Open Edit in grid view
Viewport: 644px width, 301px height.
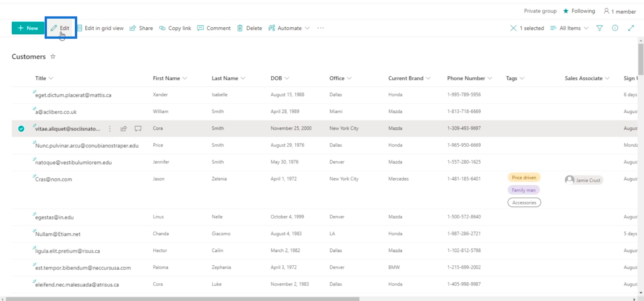(x=100, y=28)
